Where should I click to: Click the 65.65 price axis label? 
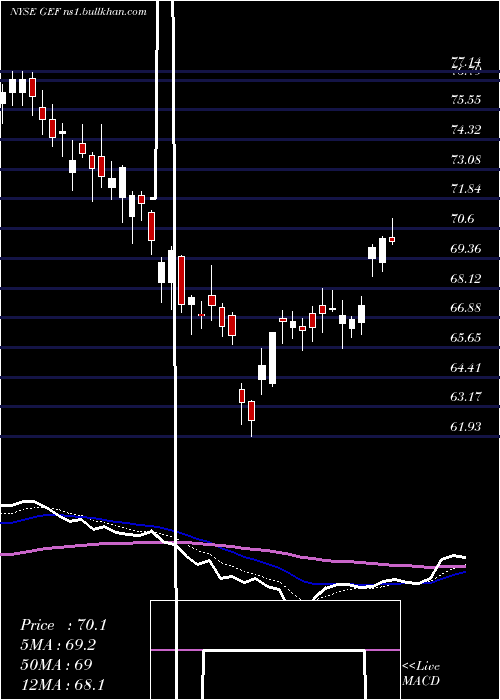pos(466,338)
